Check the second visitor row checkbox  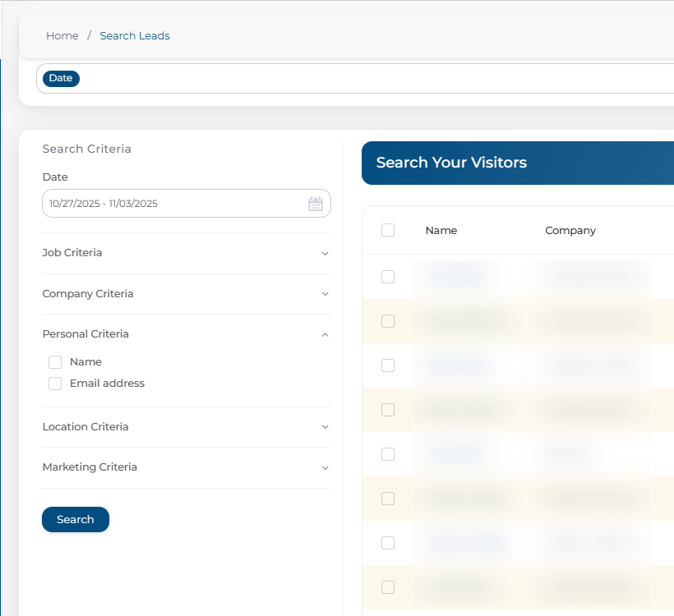coord(388,322)
